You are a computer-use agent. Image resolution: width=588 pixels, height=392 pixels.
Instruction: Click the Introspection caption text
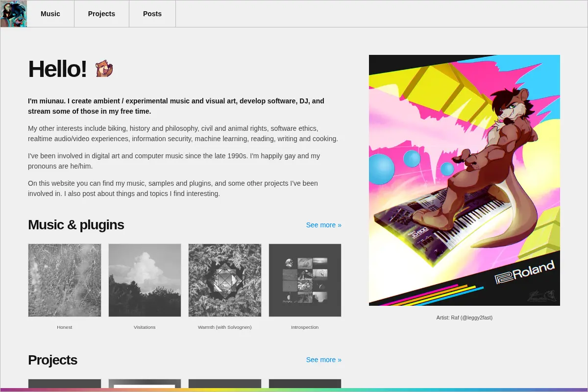tap(305, 327)
